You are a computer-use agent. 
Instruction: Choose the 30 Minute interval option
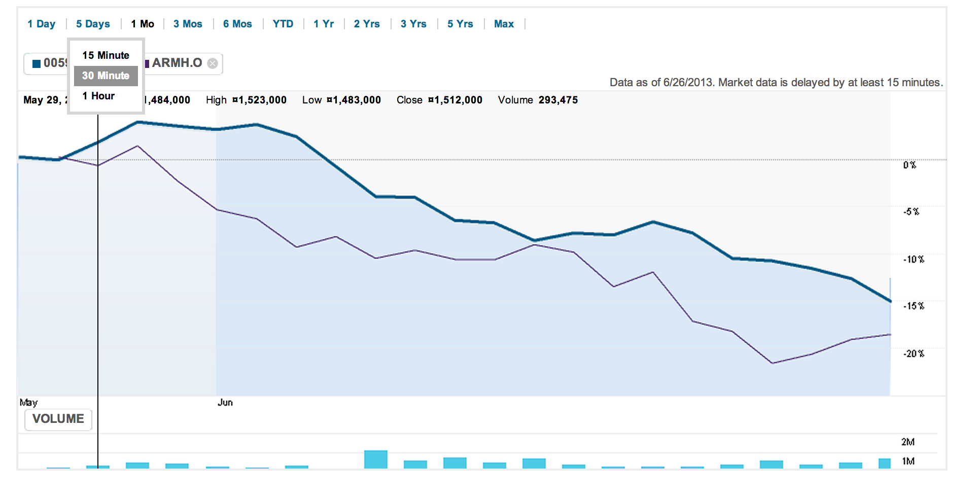pyautogui.click(x=106, y=76)
